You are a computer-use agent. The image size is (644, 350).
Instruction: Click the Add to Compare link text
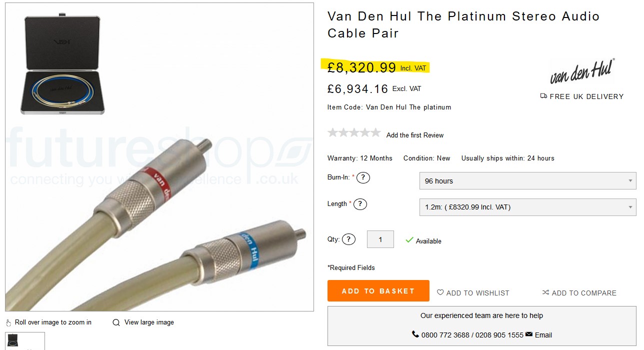(584, 293)
